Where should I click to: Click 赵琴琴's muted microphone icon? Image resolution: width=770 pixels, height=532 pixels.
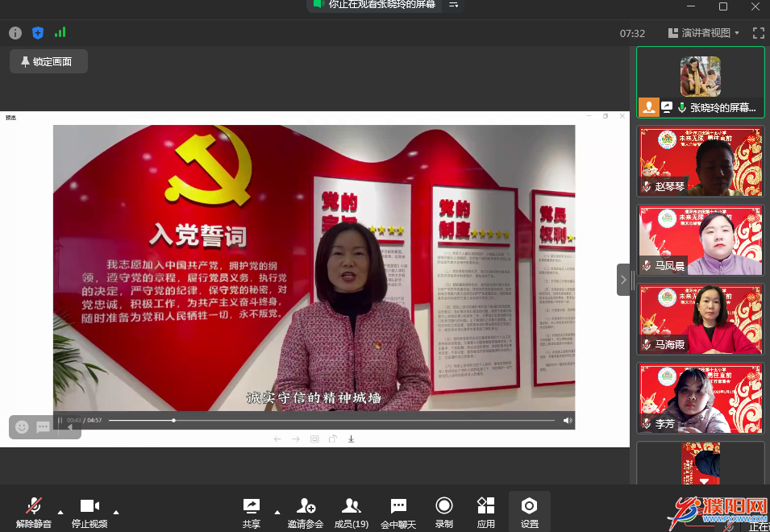coord(647,186)
